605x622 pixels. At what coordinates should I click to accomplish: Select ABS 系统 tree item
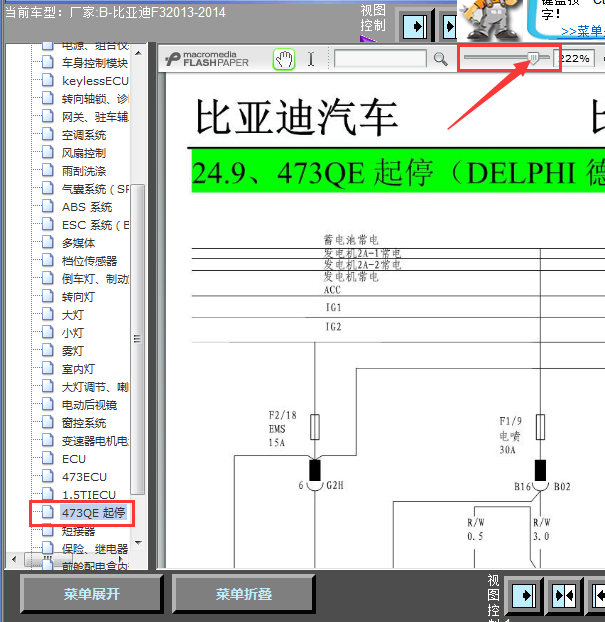click(87, 207)
